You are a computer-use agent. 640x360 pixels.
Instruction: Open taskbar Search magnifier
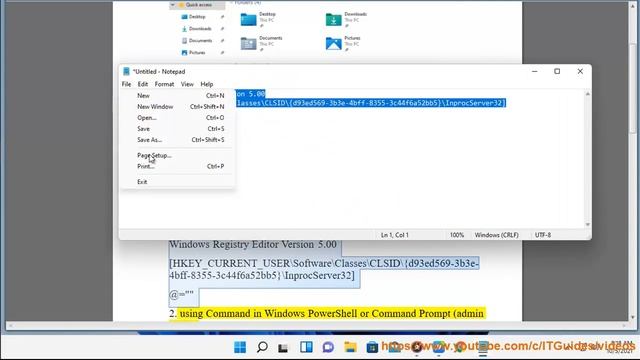(x=262, y=347)
